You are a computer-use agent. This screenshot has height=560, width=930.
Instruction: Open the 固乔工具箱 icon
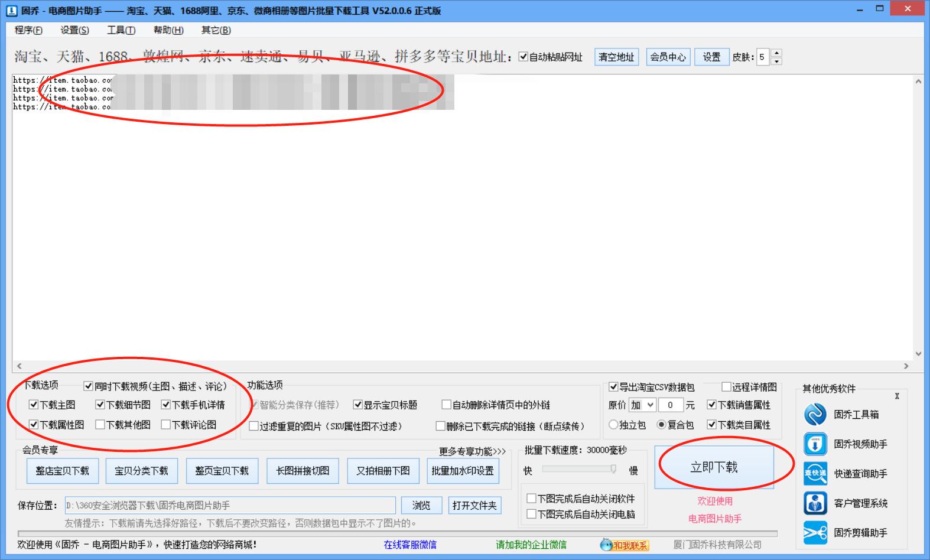[815, 414]
